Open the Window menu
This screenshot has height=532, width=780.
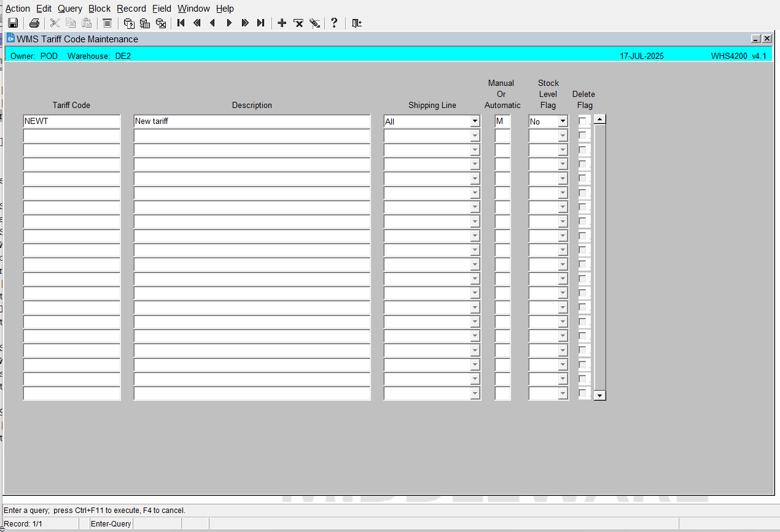pos(193,9)
